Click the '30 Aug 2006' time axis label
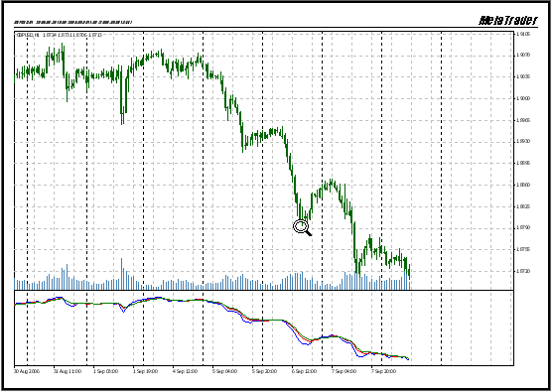 tap(27, 371)
